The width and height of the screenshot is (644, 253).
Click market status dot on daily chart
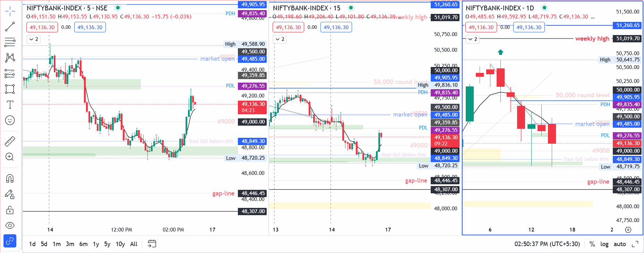point(544,8)
